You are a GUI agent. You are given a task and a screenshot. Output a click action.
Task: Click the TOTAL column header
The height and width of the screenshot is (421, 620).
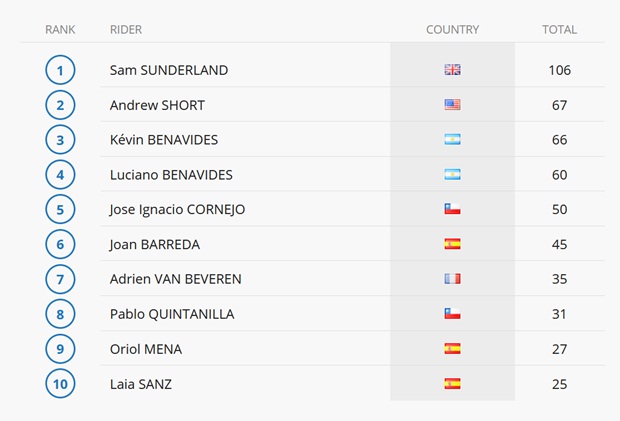pos(560,30)
